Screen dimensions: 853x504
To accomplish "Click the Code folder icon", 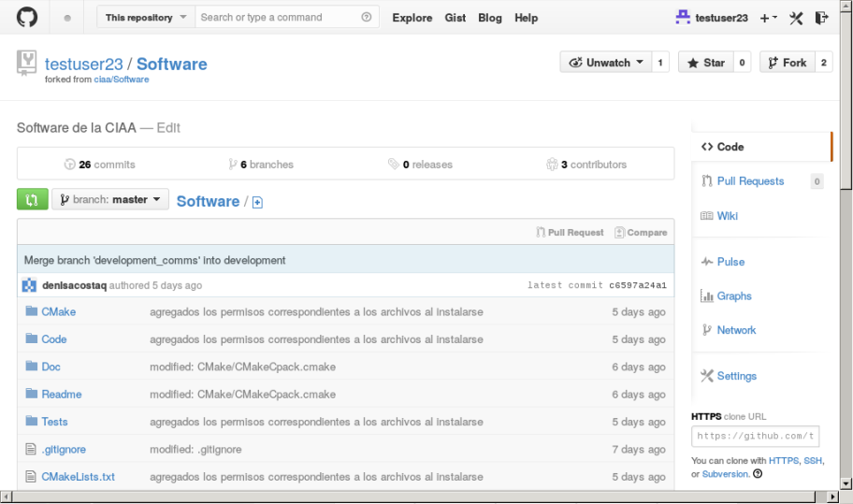I will [32, 338].
